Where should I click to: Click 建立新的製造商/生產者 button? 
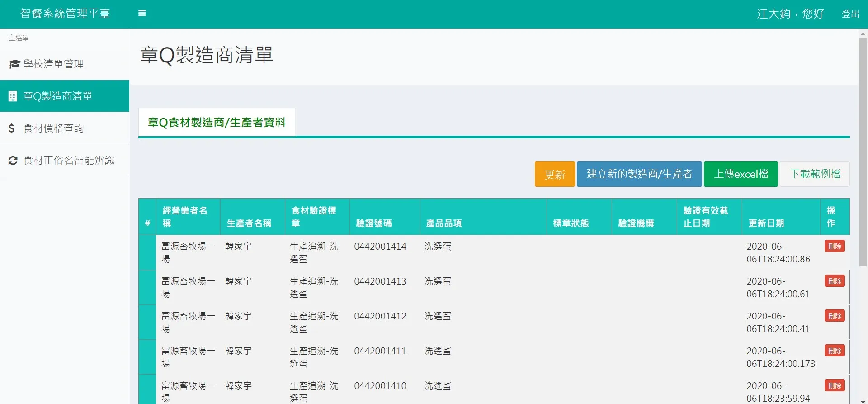[x=639, y=174]
